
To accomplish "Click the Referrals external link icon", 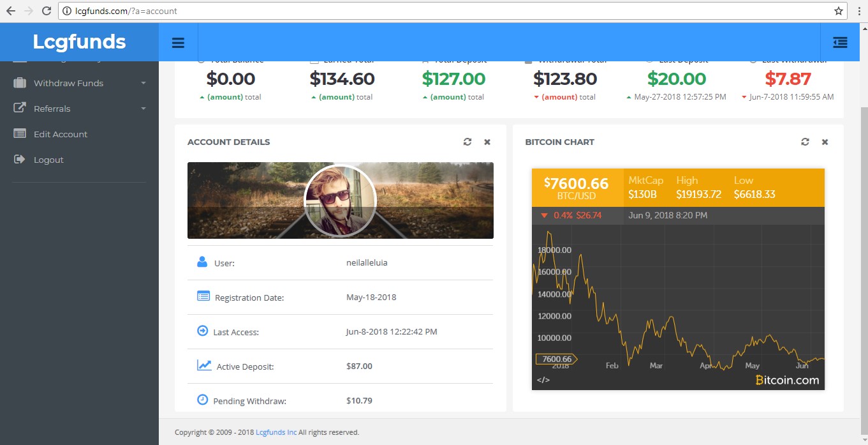I will point(20,108).
